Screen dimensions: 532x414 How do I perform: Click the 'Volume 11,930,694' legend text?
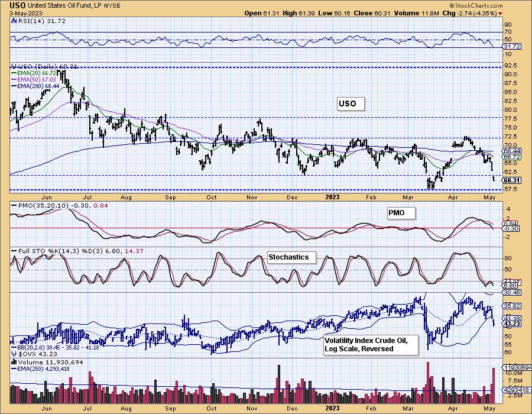[x=51, y=362]
